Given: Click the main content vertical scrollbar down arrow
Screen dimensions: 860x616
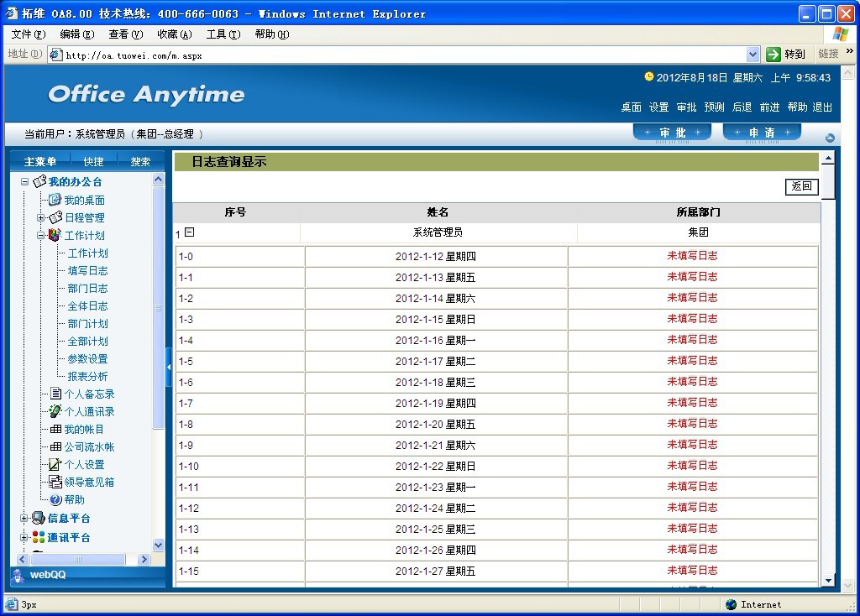Looking at the screenshot, I should click(827, 581).
